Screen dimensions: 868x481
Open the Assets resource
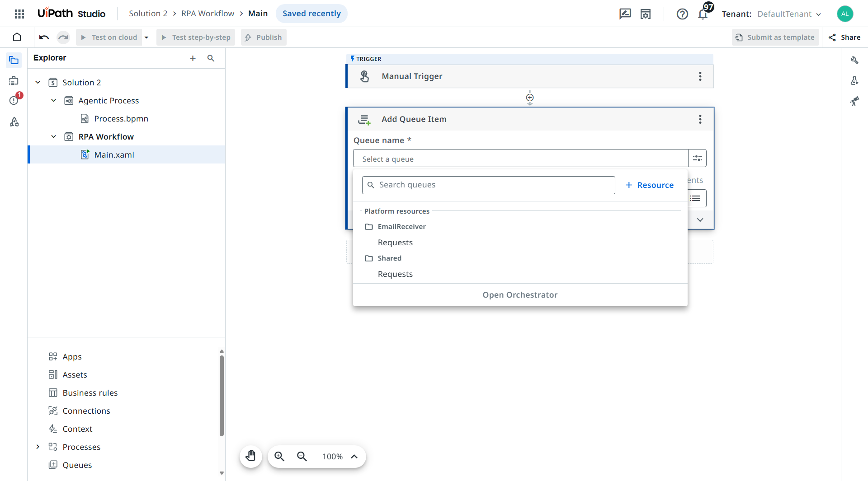(75, 374)
